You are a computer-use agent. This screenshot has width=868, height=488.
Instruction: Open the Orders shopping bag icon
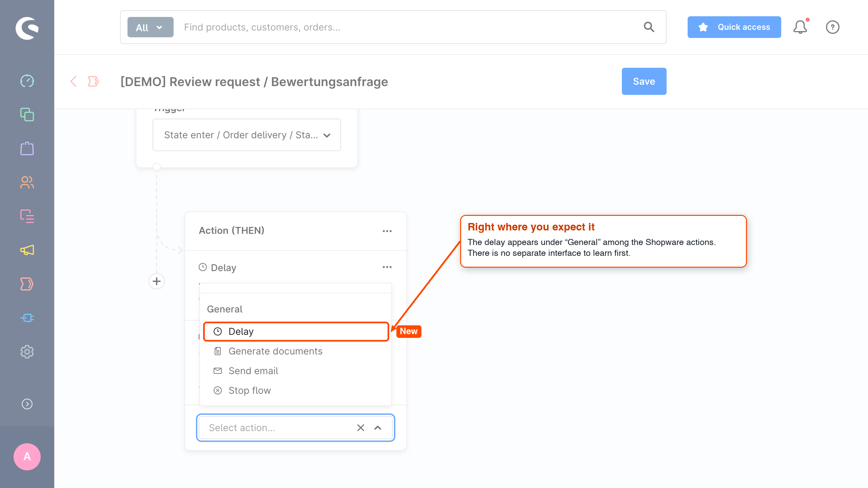[x=27, y=148]
